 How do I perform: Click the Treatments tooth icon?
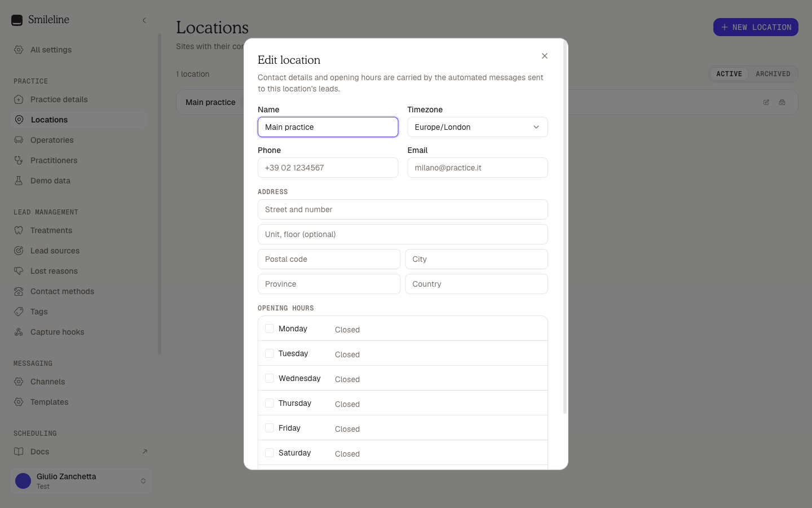(19, 230)
